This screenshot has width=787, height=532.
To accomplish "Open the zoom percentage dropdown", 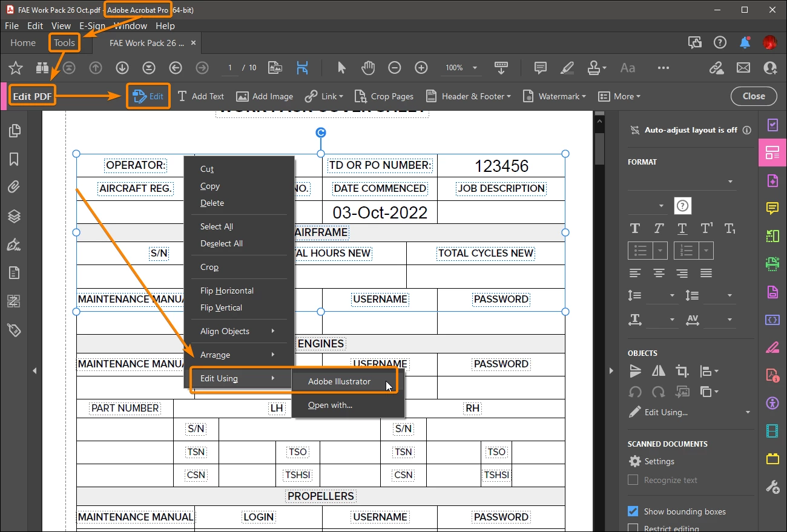I will pyautogui.click(x=475, y=68).
